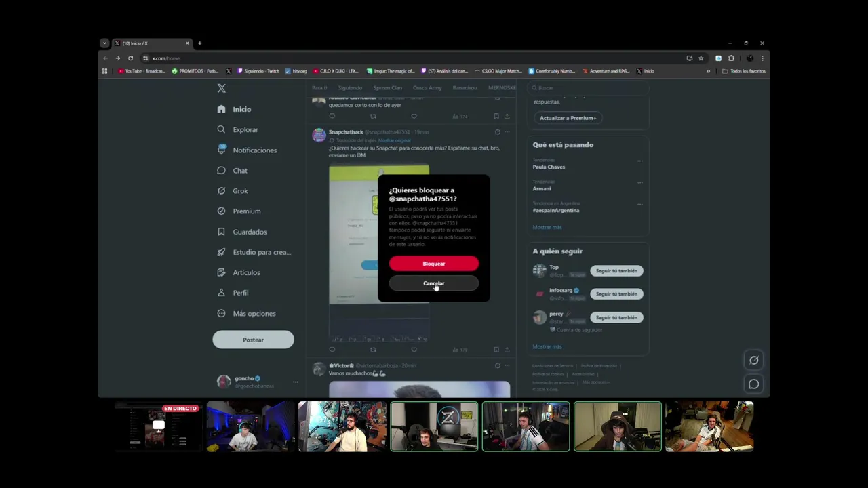Bookmark the Snapchathack post
This screenshot has height=488, width=868.
coord(496,350)
